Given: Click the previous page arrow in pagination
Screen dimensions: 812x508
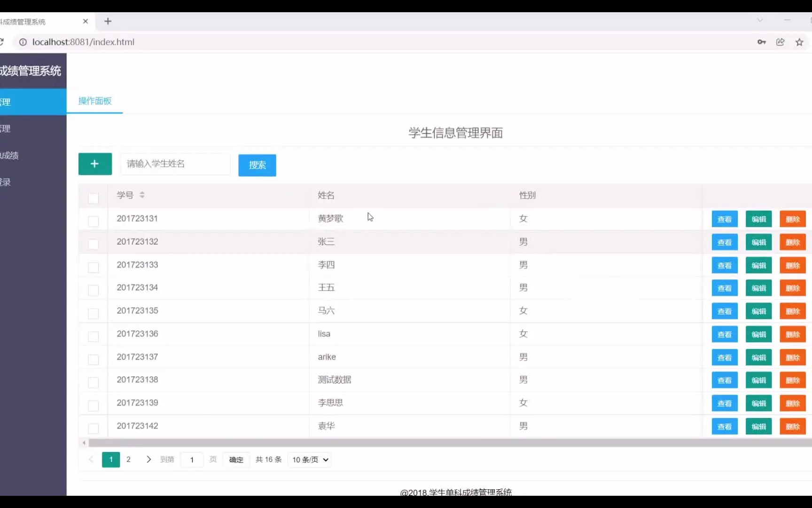Looking at the screenshot, I should (91, 460).
